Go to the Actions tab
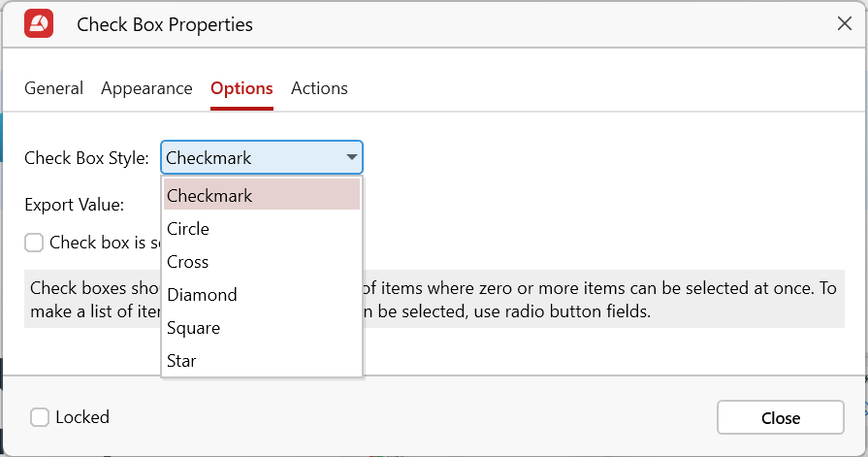 coord(319,88)
